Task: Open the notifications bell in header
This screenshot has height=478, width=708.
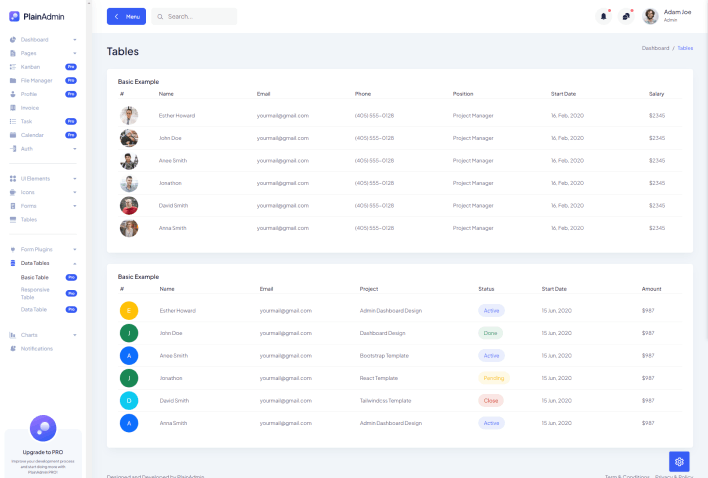Action: tap(603, 16)
